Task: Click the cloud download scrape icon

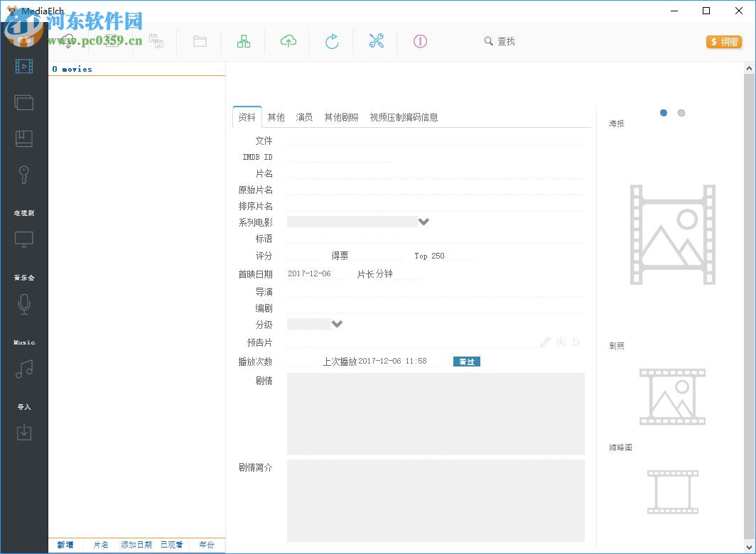Action: click(x=287, y=41)
